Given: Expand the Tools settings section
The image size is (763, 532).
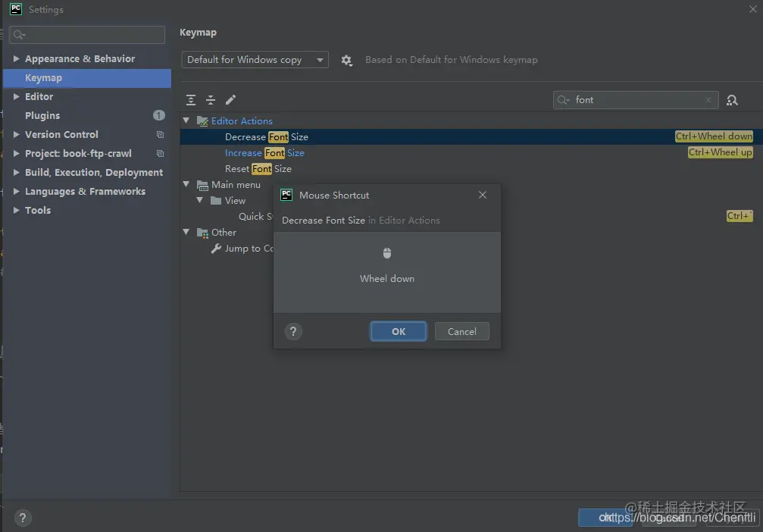Looking at the screenshot, I should (16, 210).
